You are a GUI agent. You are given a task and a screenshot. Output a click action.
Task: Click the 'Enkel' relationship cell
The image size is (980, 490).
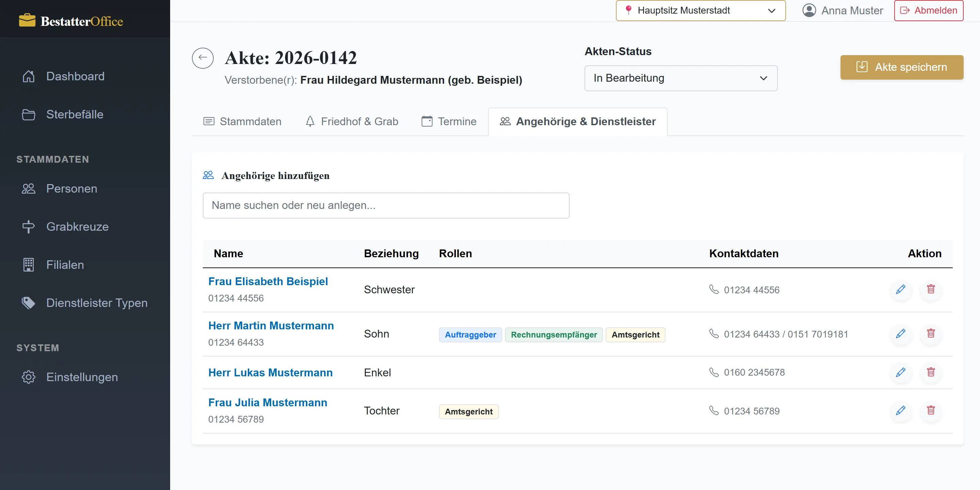click(x=377, y=373)
